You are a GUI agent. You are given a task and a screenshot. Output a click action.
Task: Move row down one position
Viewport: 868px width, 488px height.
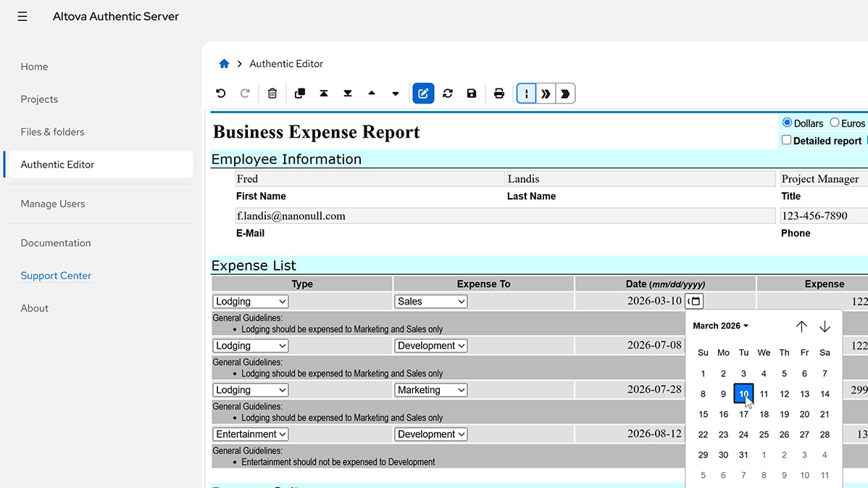[x=396, y=94]
